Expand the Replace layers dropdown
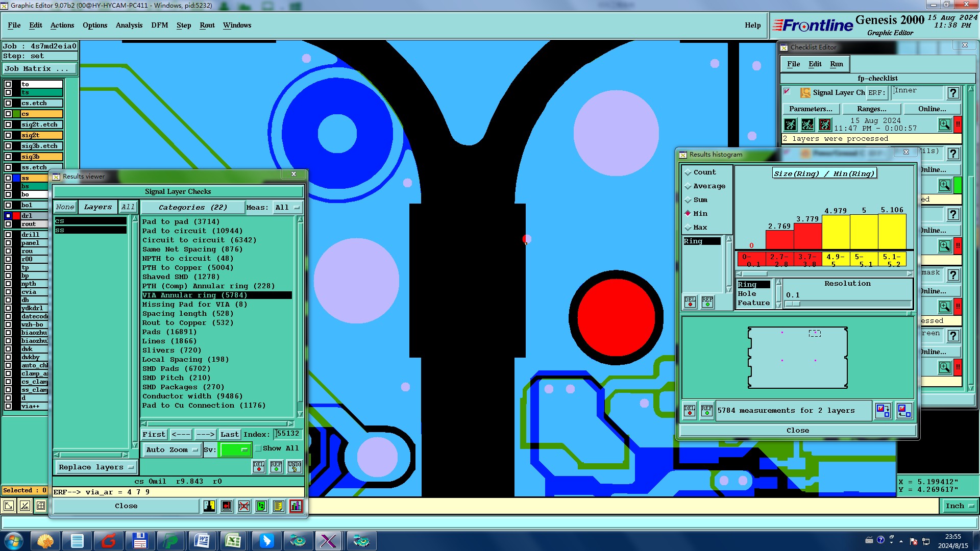Image resolution: width=980 pixels, height=551 pixels. click(x=95, y=467)
